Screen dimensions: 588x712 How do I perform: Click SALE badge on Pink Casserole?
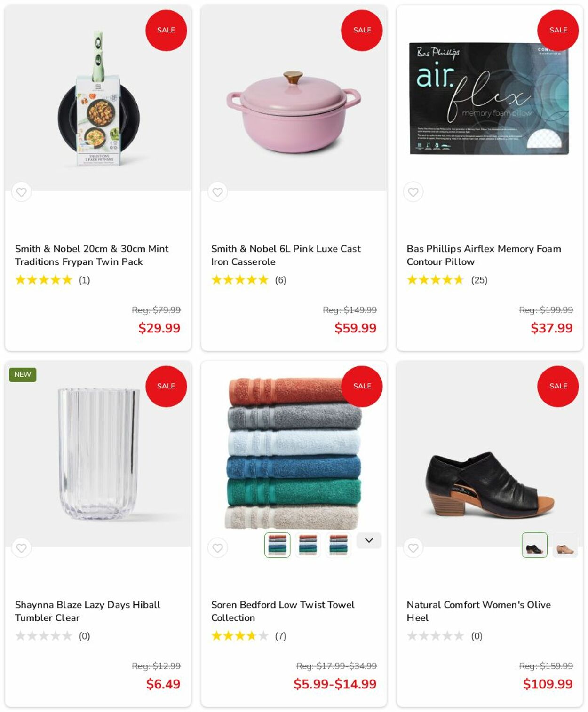coord(362,30)
